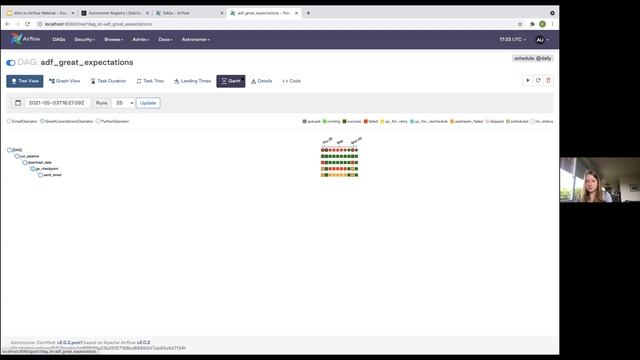Bookmark page with the star icon
Screen dimensions: 640x360
[520, 24]
